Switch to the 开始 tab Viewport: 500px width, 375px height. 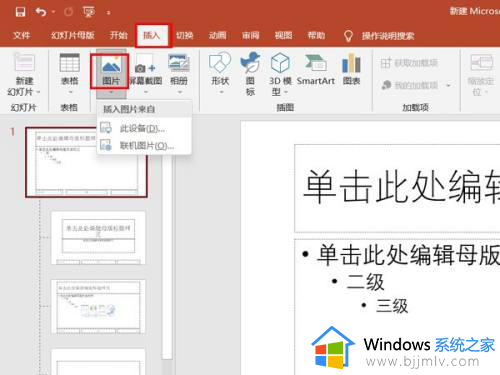118,35
